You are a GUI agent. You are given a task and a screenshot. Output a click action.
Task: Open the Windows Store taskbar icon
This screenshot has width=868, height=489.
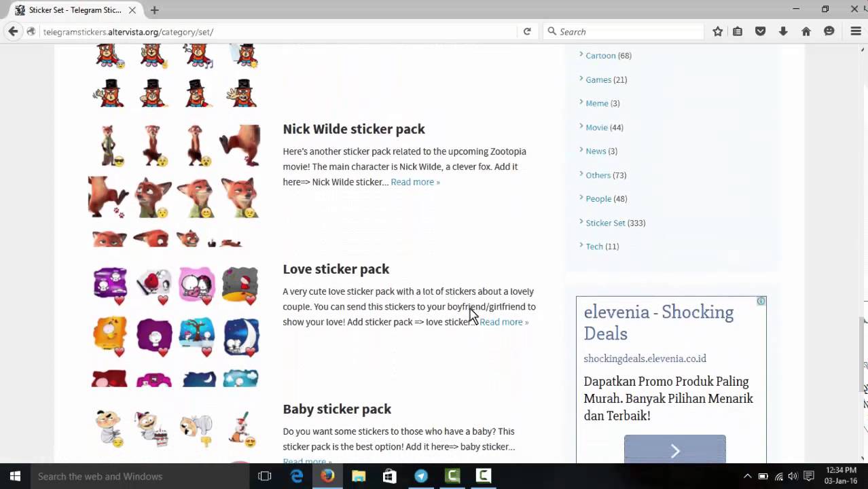click(389, 476)
